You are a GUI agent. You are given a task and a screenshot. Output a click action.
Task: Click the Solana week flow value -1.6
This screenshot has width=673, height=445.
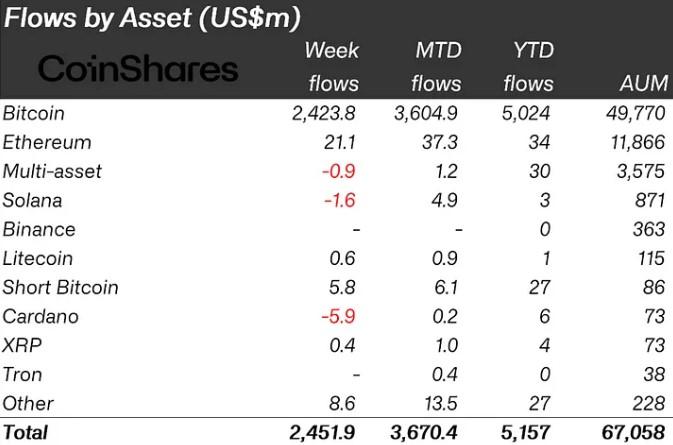(x=340, y=200)
